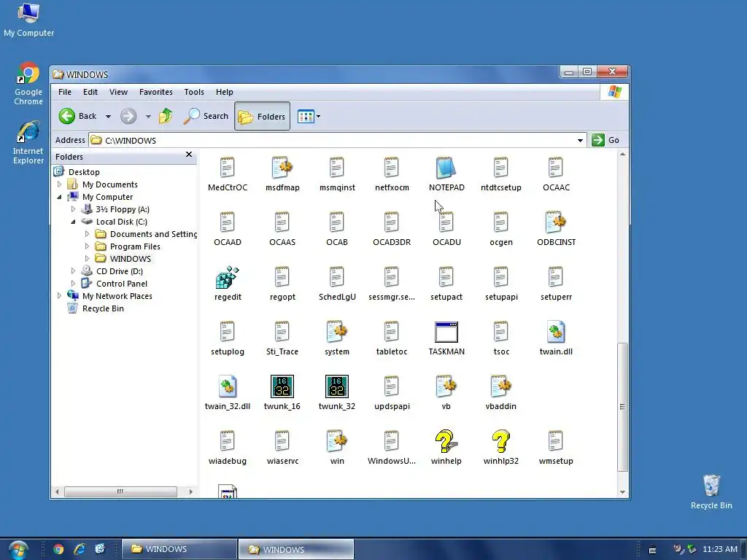
Task: Toggle the Folders pane button
Action: 262,116
